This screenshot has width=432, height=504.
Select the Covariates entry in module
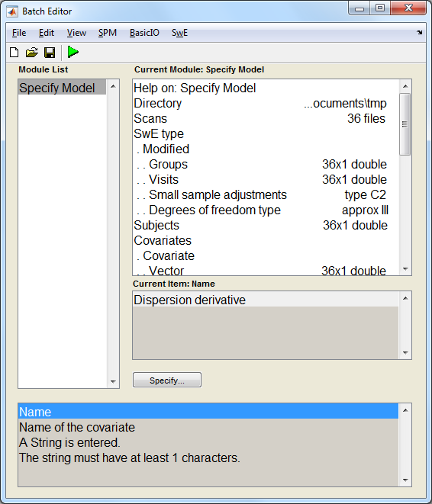(x=266, y=240)
